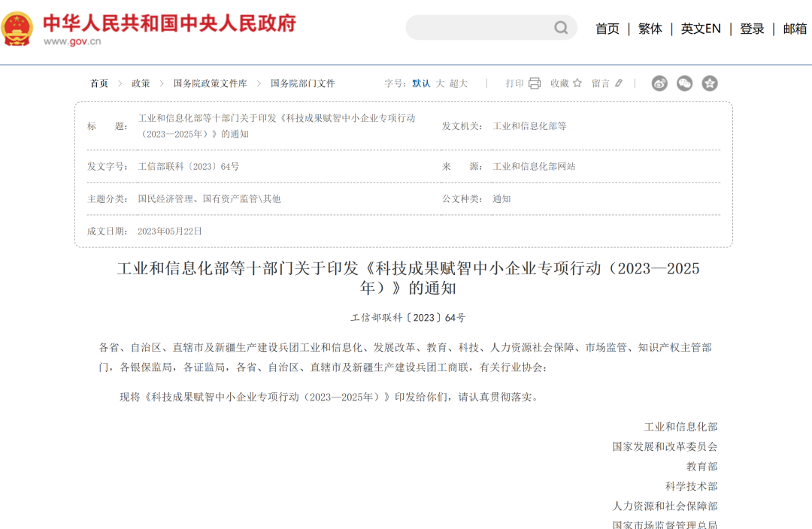Click the date 2023年05月22日
The height and width of the screenshot is (529, 812).
(169, 231)
